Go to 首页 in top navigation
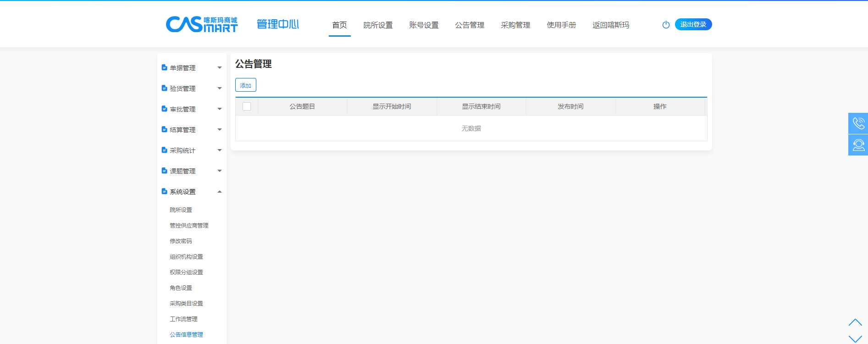This screenshot has height=344, width=868. [339, 25]
